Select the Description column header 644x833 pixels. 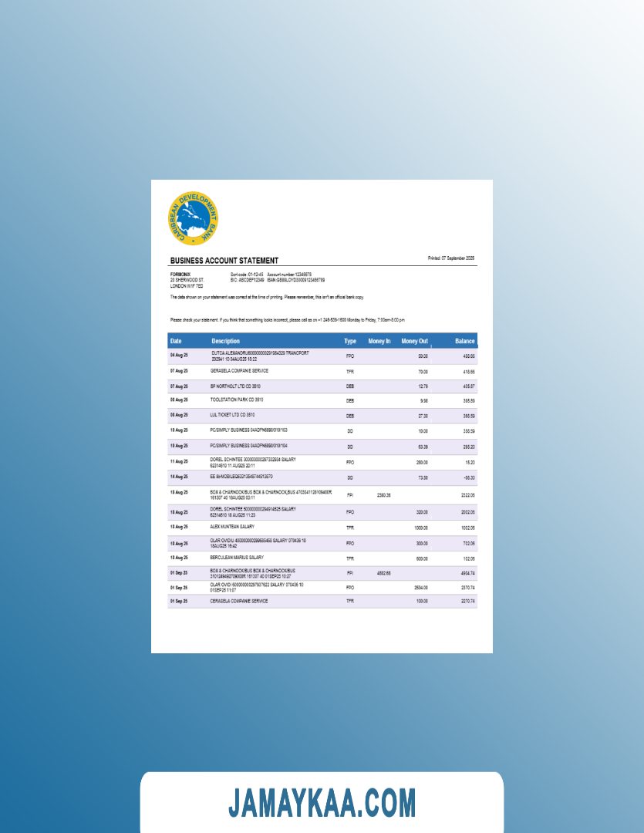pyautogui.click(x=226, y=341)
